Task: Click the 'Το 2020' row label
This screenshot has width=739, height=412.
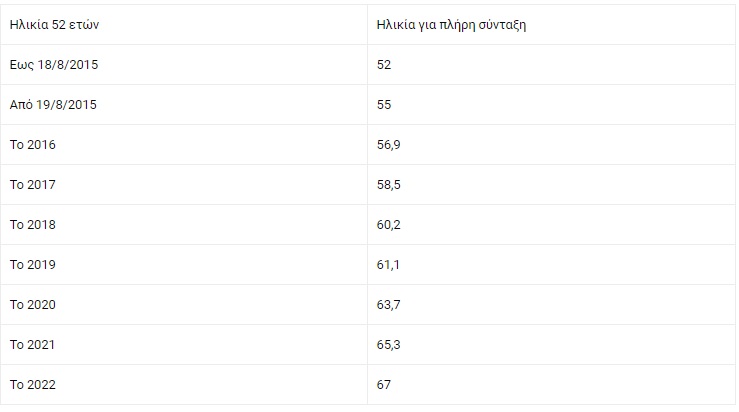Action: 33,305
